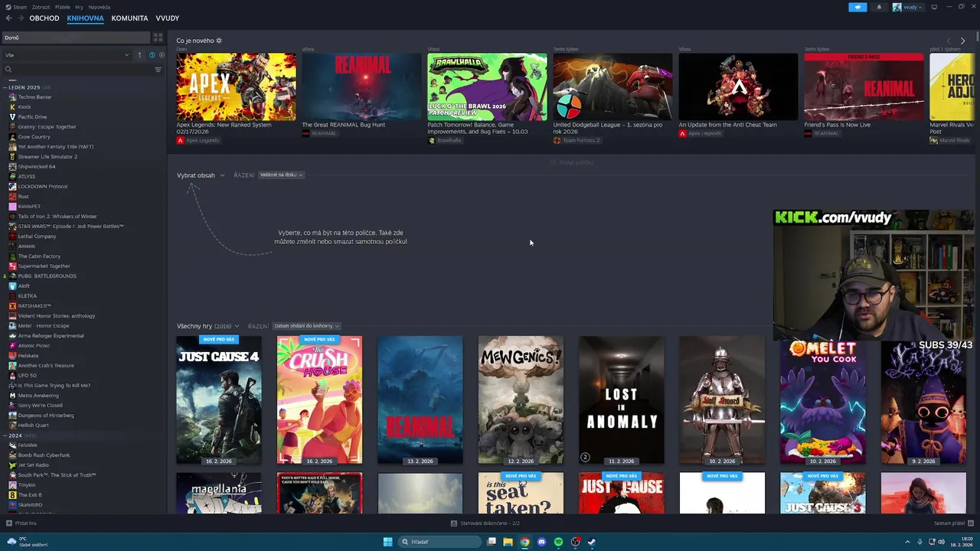Open the Hry menu

pyautogui.click(x=80, y=7)
